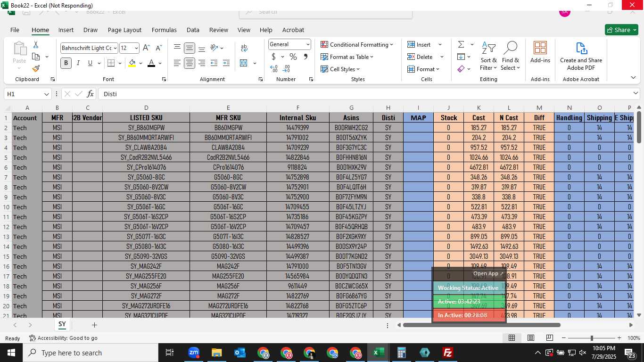Click the Clear eraser icon
The width and height of the screenshot is (644, 362).
[x=461, y=69]
